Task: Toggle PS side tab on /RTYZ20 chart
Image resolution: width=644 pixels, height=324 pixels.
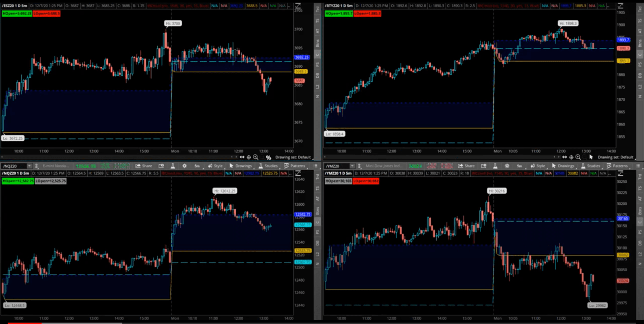Action: point(640,64)
